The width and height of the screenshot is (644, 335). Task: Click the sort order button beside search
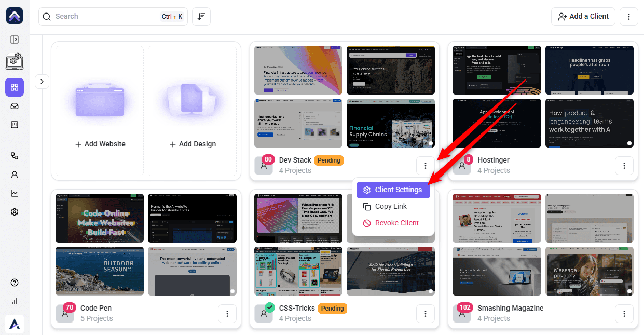201,17
